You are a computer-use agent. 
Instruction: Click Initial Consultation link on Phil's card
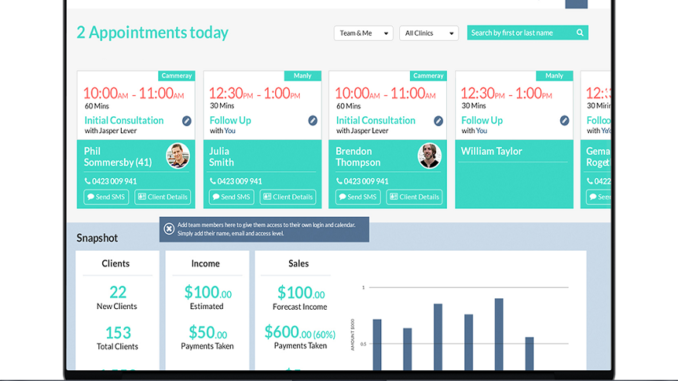[124, 120]
